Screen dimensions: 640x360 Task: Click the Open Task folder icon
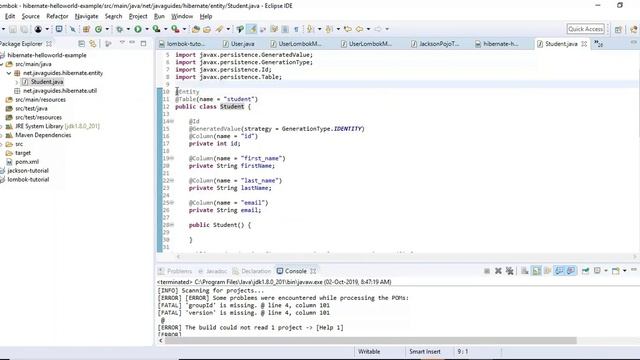(x=207, y=29)
